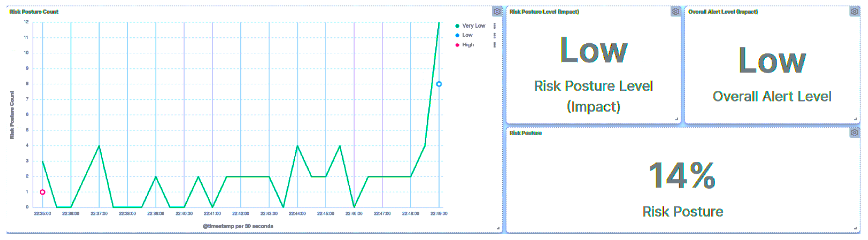Click resize handle of the 14% Risk Posture panel

(855, 228)
